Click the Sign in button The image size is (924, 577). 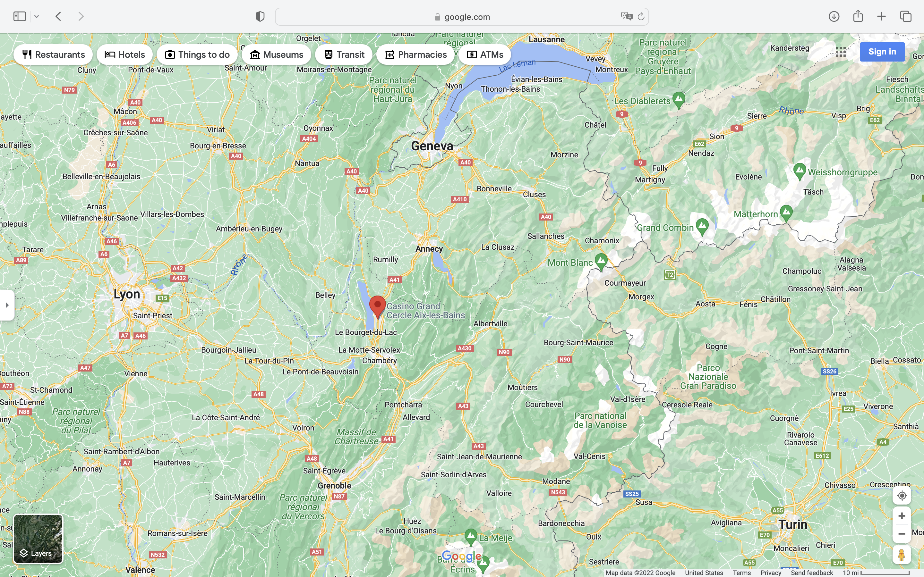(882, 52)
